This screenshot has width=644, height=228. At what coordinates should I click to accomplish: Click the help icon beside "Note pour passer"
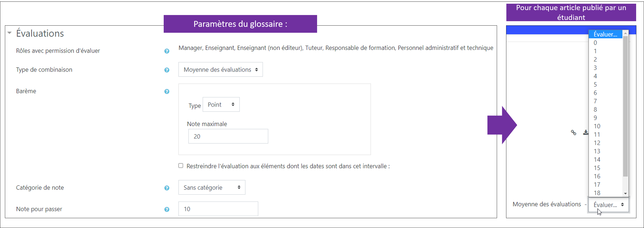(167, 209)
